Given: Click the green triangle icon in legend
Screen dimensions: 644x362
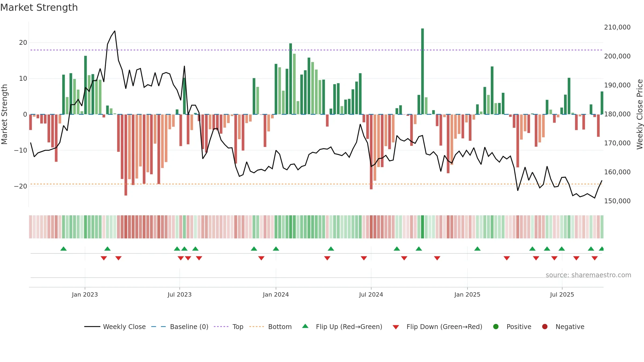Looking at the screenshot, I should click(x=305, y=326).
